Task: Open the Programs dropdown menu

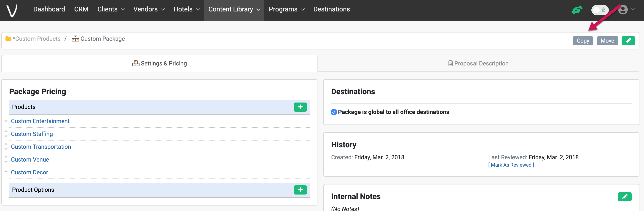Action: [x=287, y=9]
